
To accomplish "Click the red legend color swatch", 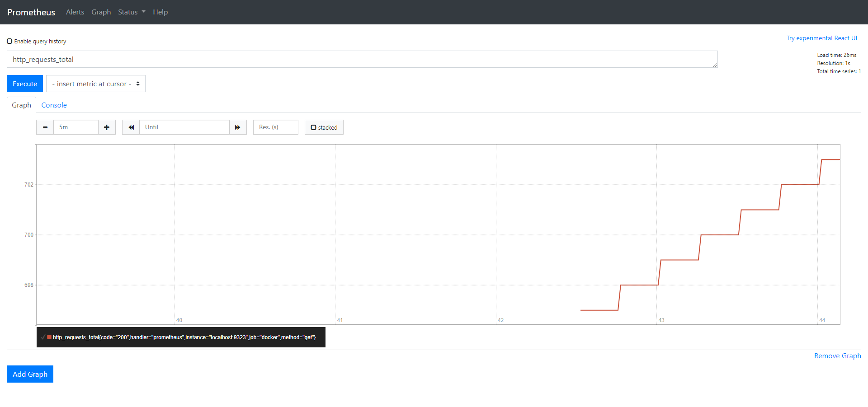I will 49,337.
